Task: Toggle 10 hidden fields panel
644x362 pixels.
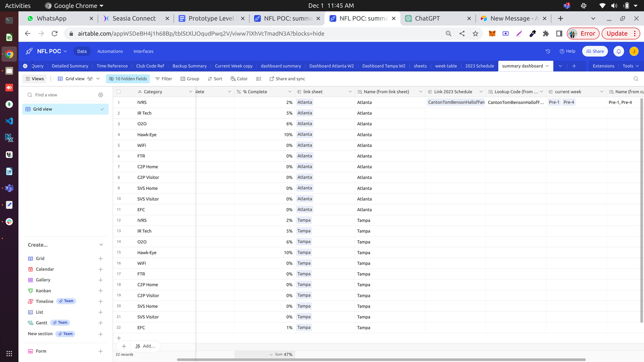Action: point(128,79)
